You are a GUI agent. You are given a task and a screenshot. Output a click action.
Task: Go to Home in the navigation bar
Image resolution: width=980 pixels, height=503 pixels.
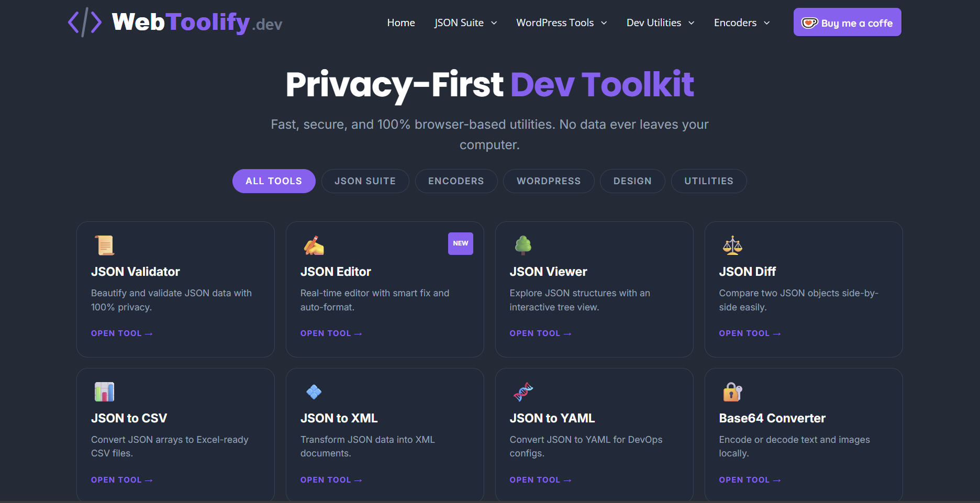click(400, 23)
